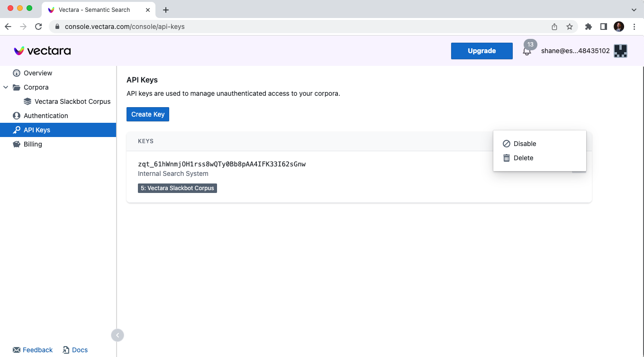
Task: Click the Vectara Slackbot Corpus badge
Action: 177,188
